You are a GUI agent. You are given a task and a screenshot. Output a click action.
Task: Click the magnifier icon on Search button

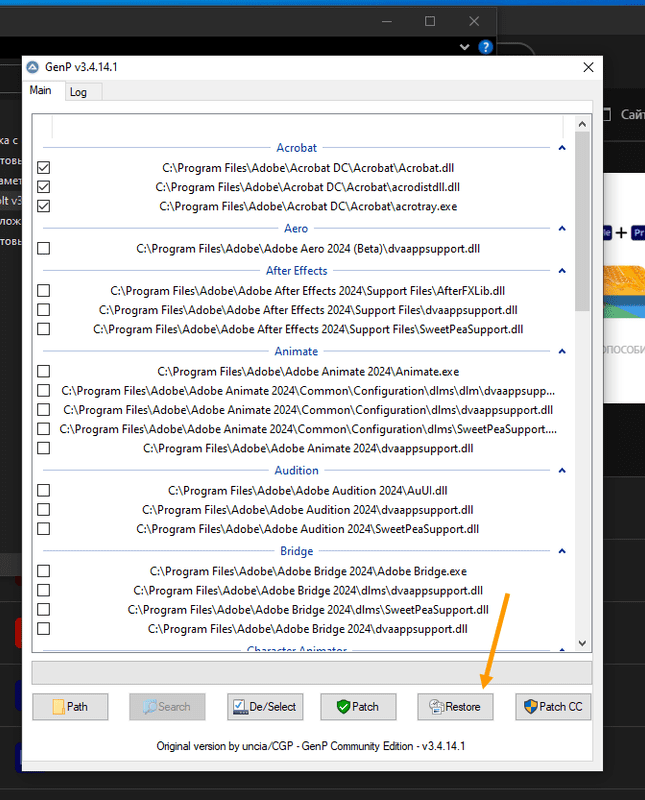click(148, 707)
